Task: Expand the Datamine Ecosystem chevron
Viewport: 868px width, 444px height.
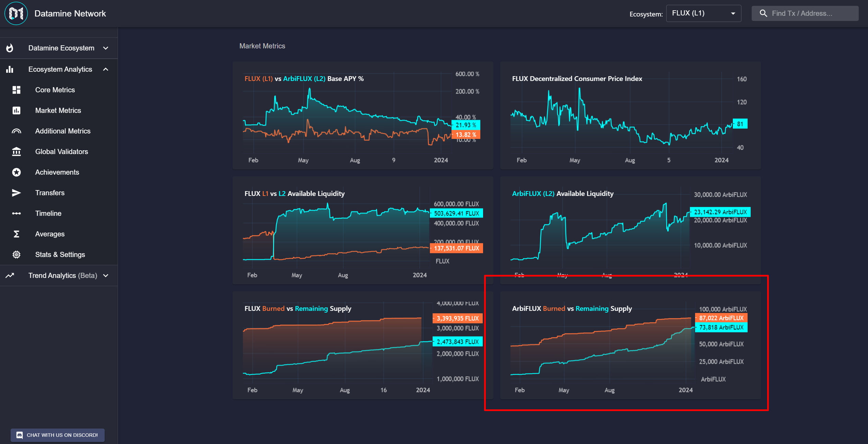Action: [106, 48]
